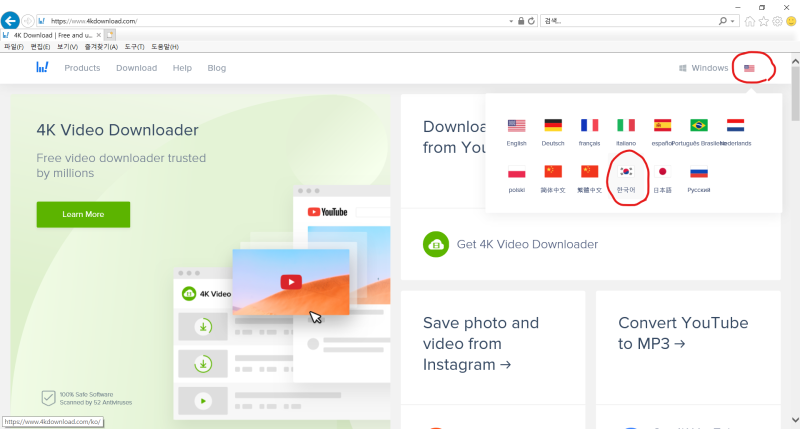Choose the italiano language flag
Image resolution: width=800 pixels, height=429 pixels.
(x=626, y=125)
